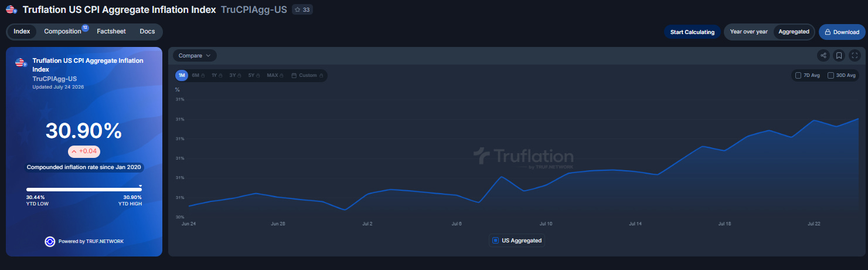This screenshot has height=270, width=868.
Task: Click the Jul 10 x-axis label
Action: click(x=546, y=224)
